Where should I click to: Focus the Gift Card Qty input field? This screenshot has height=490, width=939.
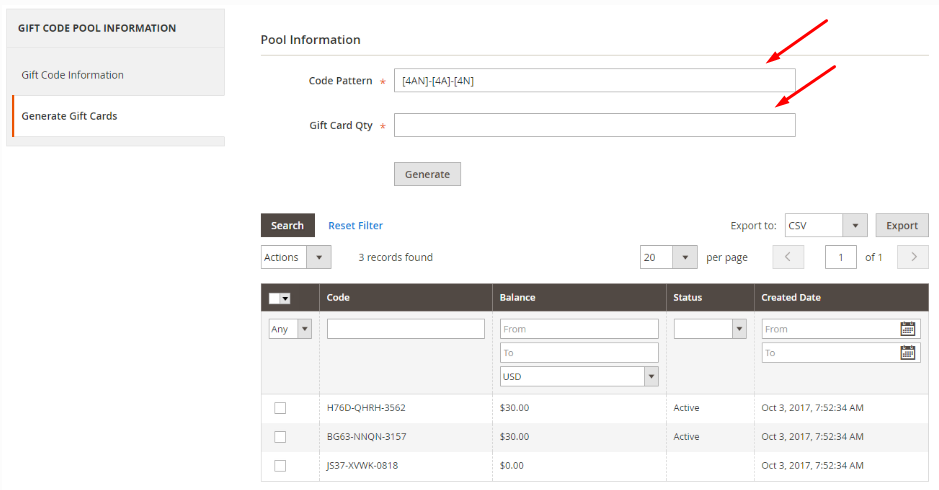point(595,125)
